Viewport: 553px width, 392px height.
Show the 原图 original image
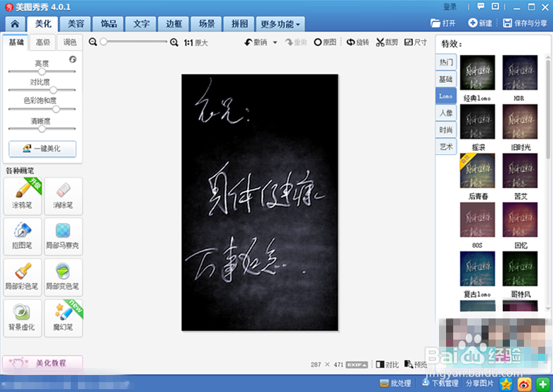tap(325, 42)
